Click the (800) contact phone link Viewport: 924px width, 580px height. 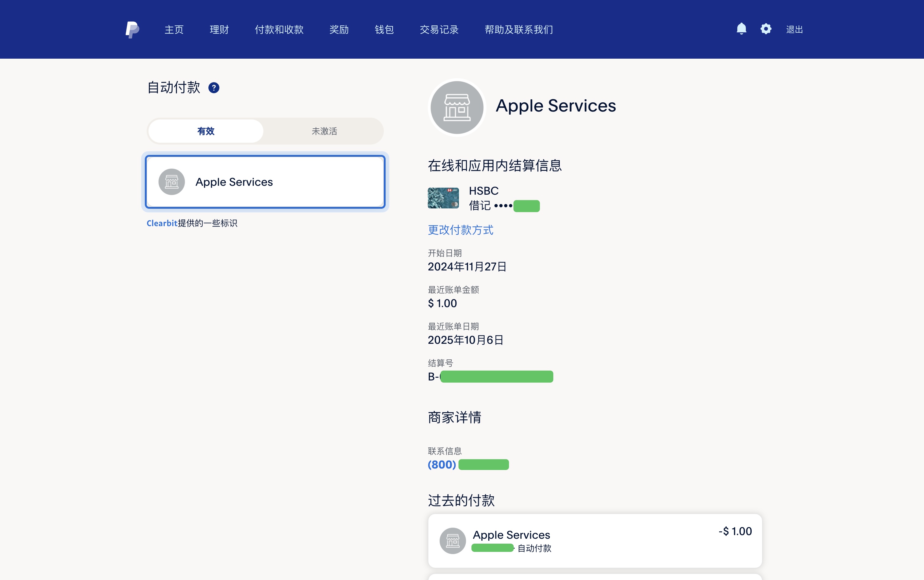pyautogui.click(x=442, y=464)
